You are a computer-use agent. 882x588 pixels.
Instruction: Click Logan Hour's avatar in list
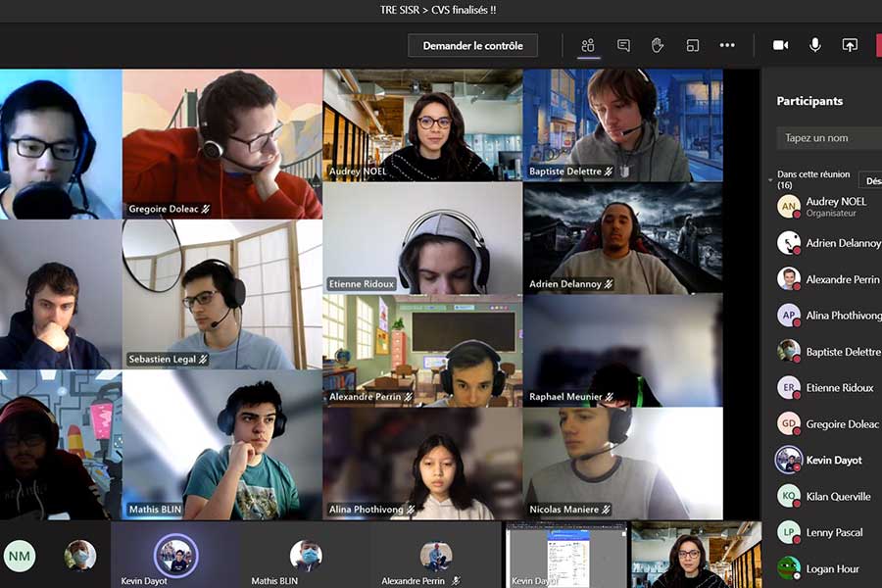click(x=789, y=568)
